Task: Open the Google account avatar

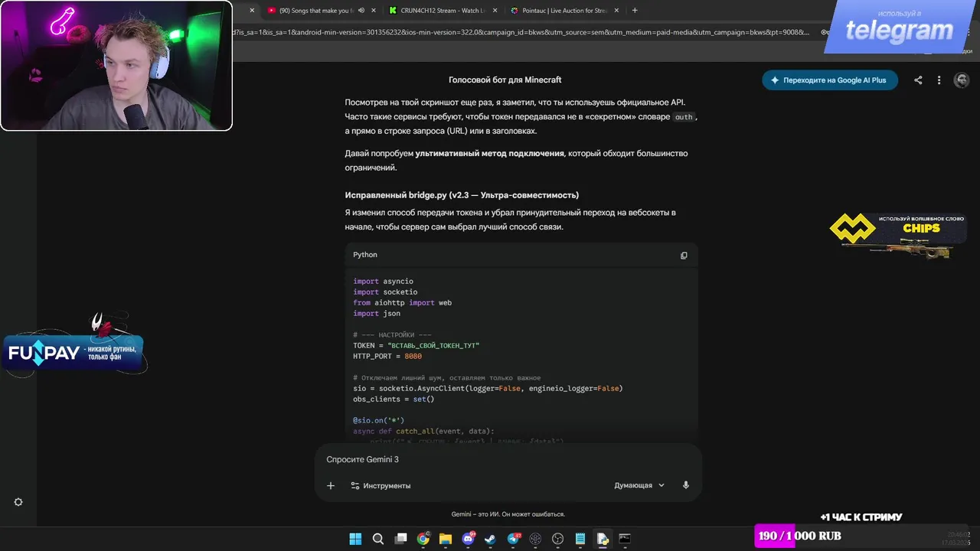Action: pyautogui.click(x=962, y=80)
